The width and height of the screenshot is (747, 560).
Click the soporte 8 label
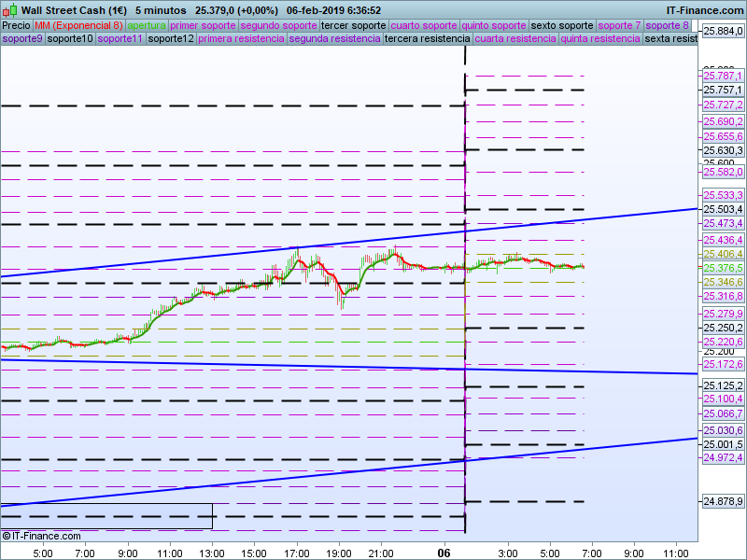coord(667,26)
